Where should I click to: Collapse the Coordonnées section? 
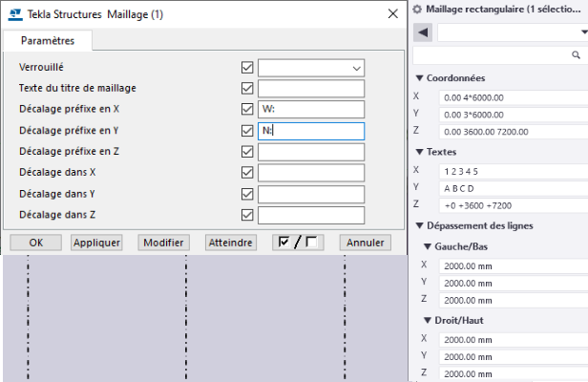pos(419,78)
